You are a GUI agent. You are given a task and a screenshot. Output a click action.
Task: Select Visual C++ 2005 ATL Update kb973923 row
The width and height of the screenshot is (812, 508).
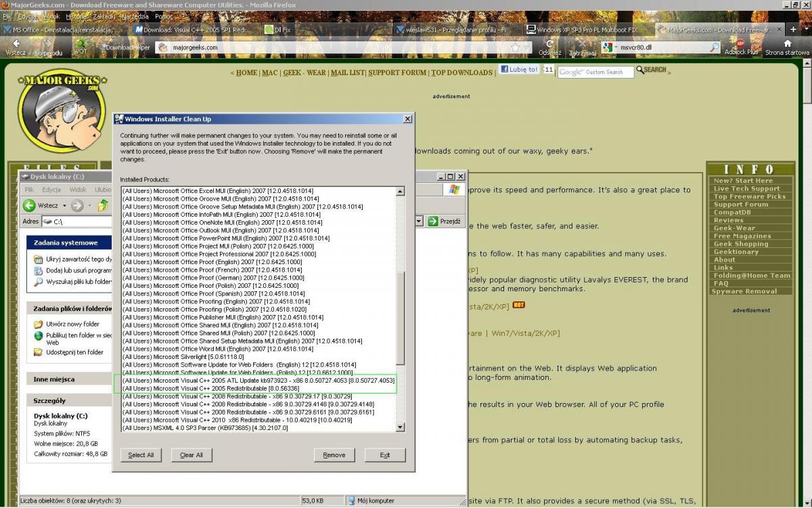258,380
